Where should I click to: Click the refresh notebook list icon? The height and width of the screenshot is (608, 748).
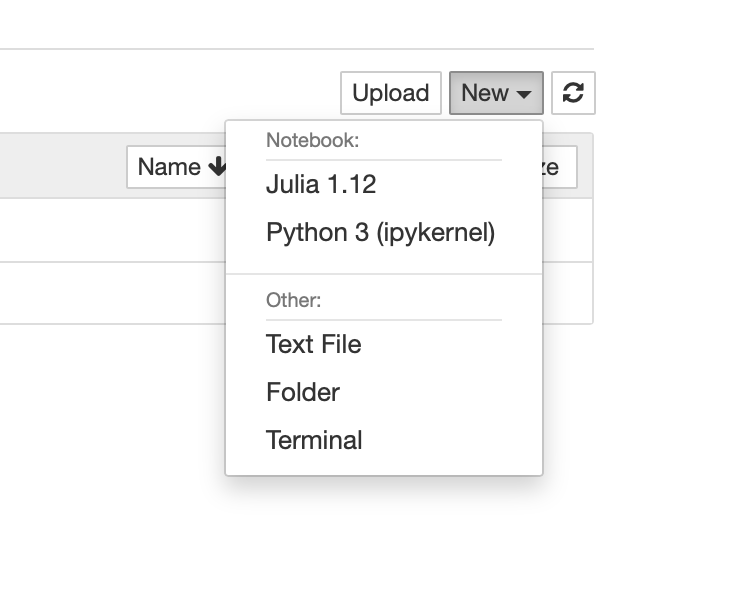coord(573,93)
